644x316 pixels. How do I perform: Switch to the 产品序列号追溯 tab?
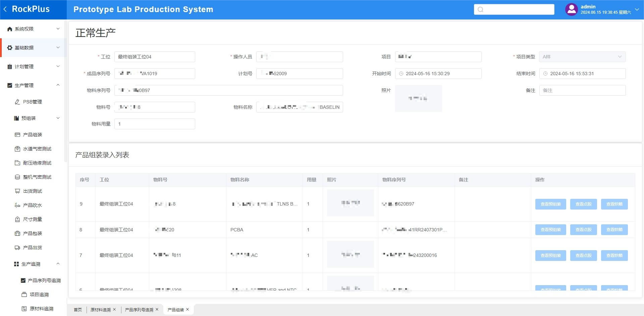tap(139, 310)
